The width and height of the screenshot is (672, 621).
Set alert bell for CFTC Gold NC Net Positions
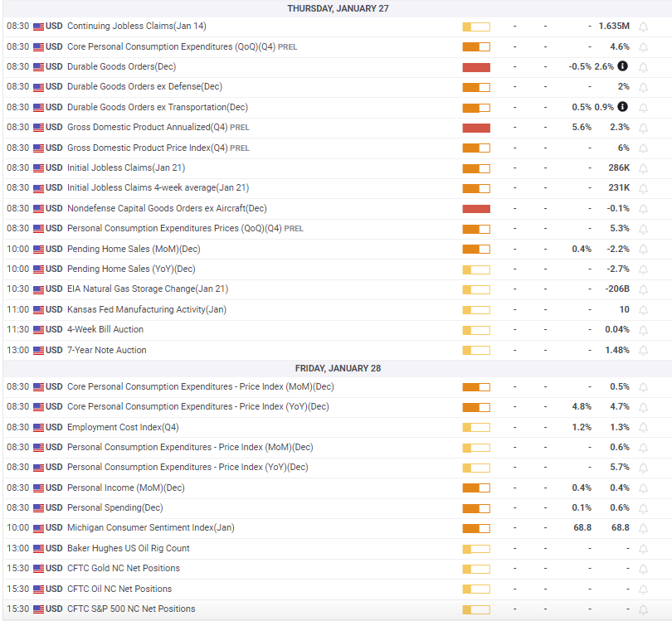643,569
